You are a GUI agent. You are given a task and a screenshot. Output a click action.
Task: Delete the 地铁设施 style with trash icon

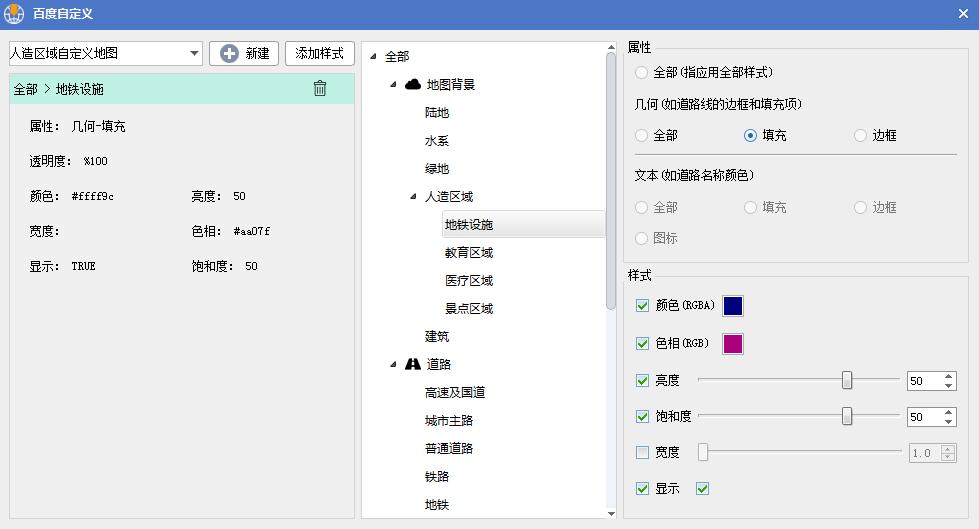pos(320,89)
